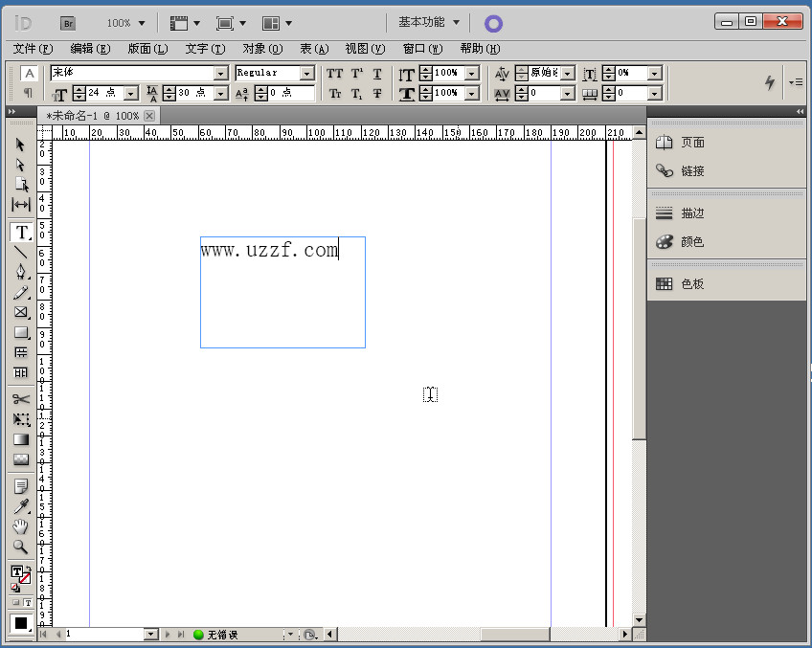Viewport: 812px width, 648px height.
Task: Select the Line tool
Action: tap(20, 252)
